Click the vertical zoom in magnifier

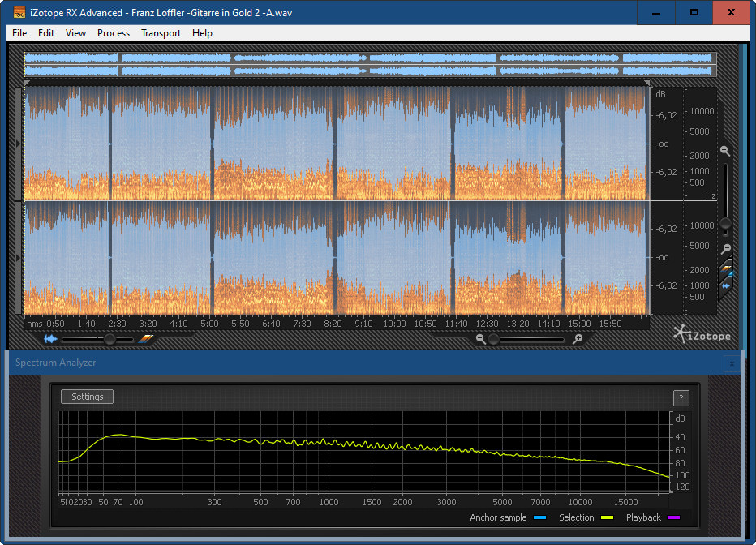coord(725,152)
